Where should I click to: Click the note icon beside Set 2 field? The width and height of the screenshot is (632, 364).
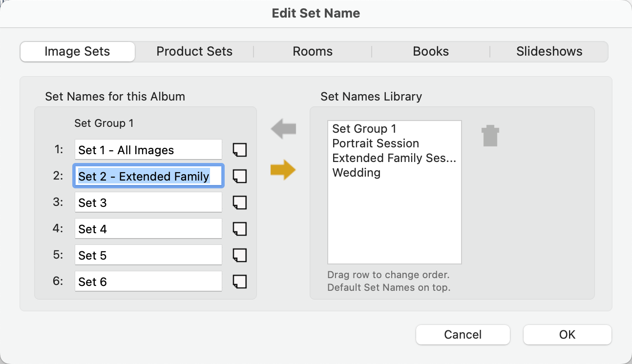(x=239, y=176)
